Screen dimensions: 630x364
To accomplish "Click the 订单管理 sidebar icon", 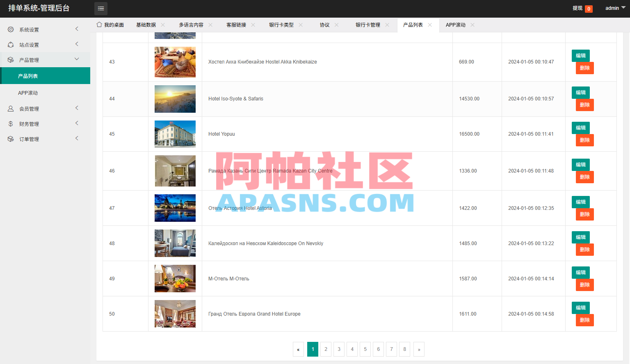I will point(11,139).
